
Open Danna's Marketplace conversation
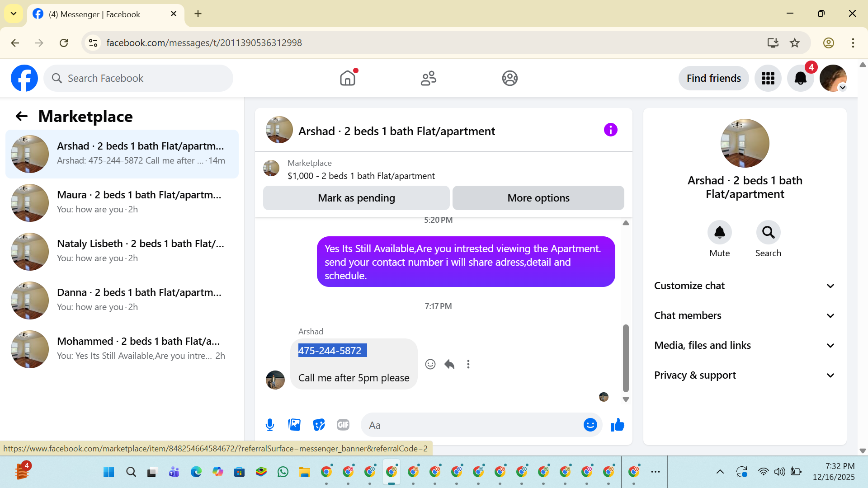pyautogui.click(x=122, y=300)
